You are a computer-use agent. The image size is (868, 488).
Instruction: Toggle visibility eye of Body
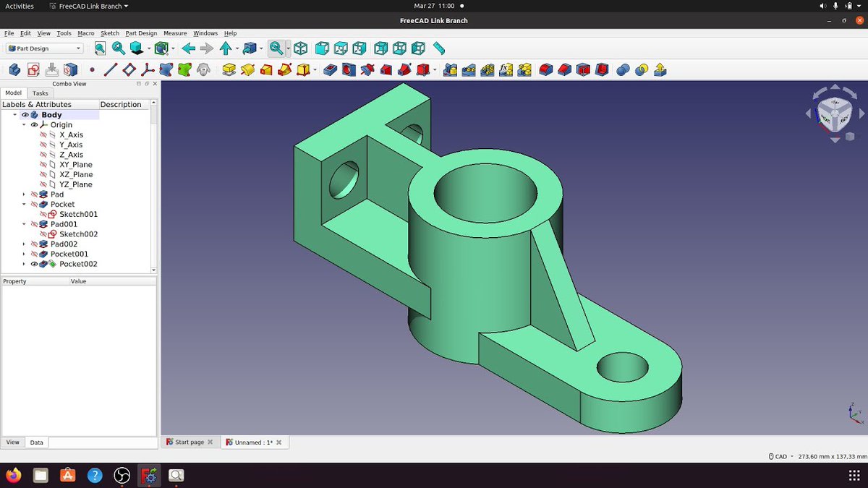tap(25, 115)
